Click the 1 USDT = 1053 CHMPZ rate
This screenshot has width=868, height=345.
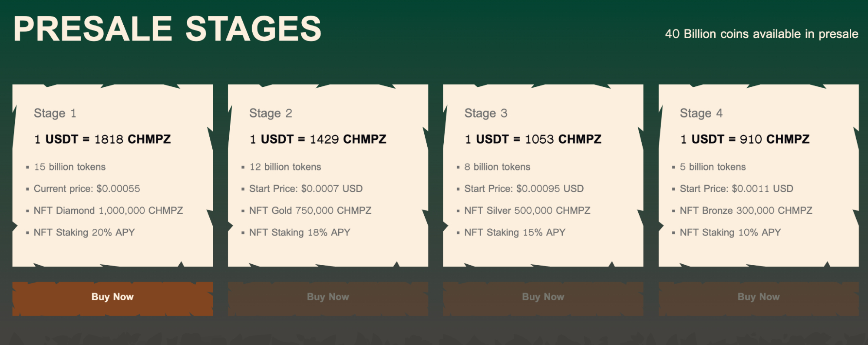533,139
